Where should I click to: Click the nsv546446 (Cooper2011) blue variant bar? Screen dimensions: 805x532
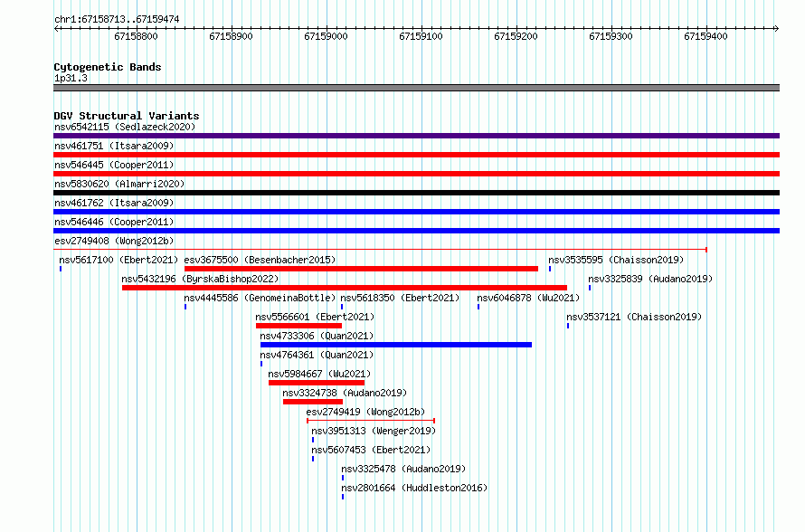click(416, 231)
